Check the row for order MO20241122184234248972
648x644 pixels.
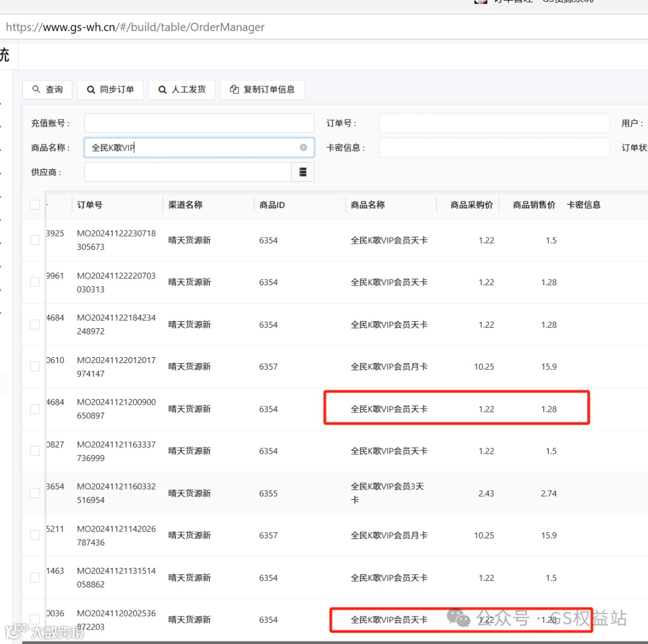[x=35, y=325]
